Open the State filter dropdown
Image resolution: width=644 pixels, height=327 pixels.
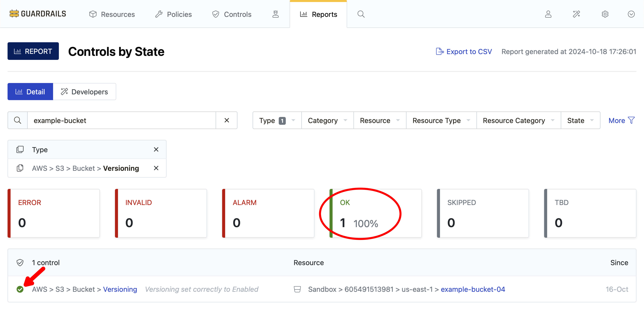(x=580, y=120)
